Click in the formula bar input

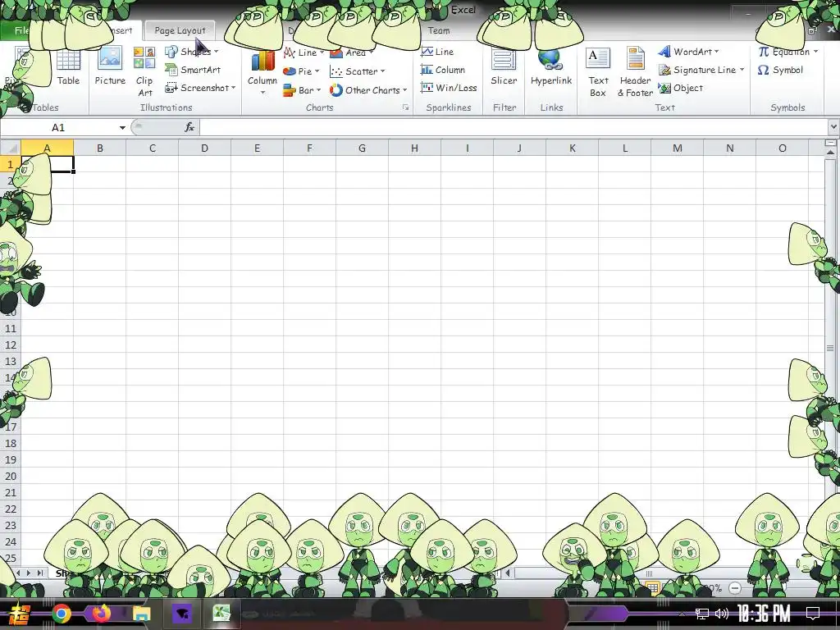point(514,127)
